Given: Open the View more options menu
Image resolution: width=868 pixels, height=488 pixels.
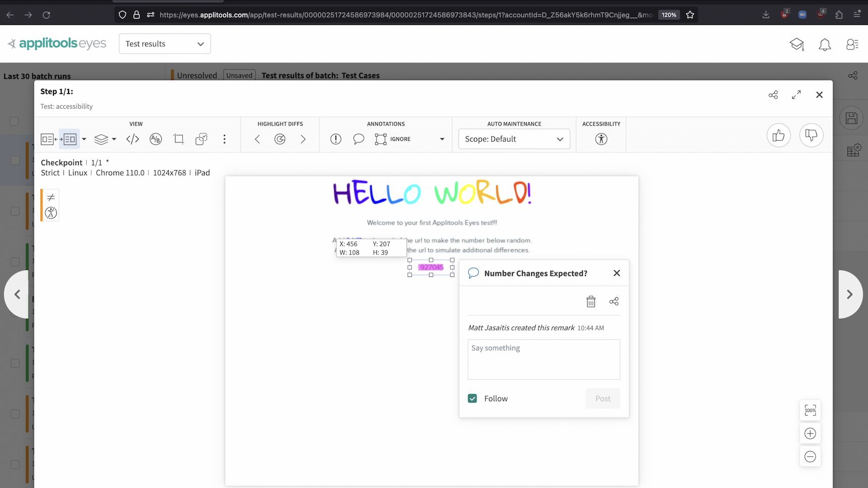Looking at the screenshot, I should [x=224, y=139].
